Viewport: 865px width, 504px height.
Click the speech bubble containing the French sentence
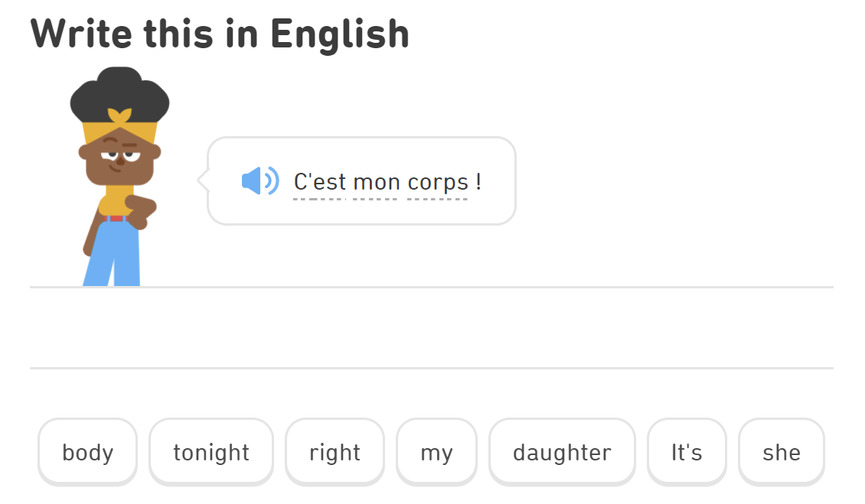pos(360,180)
